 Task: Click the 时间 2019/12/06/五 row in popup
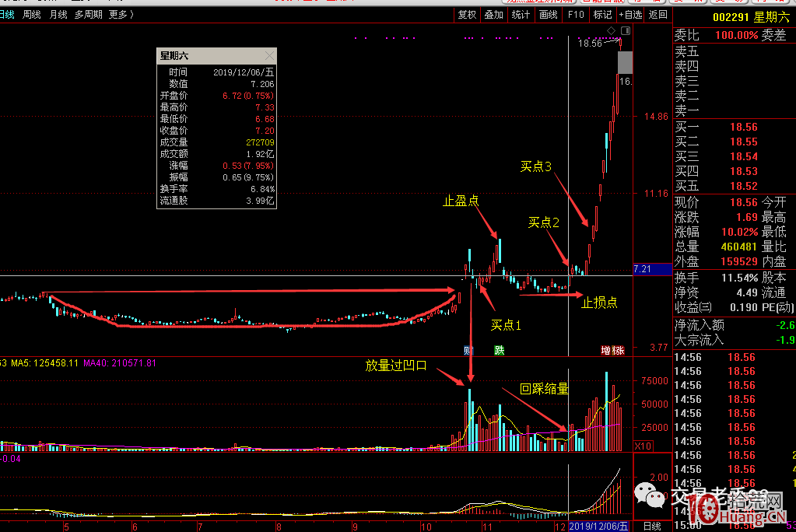click(217, 72)
